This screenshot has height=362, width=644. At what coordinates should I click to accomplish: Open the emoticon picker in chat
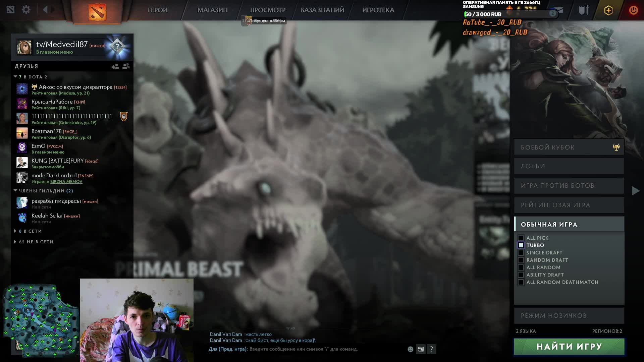(x=410, y=349)
